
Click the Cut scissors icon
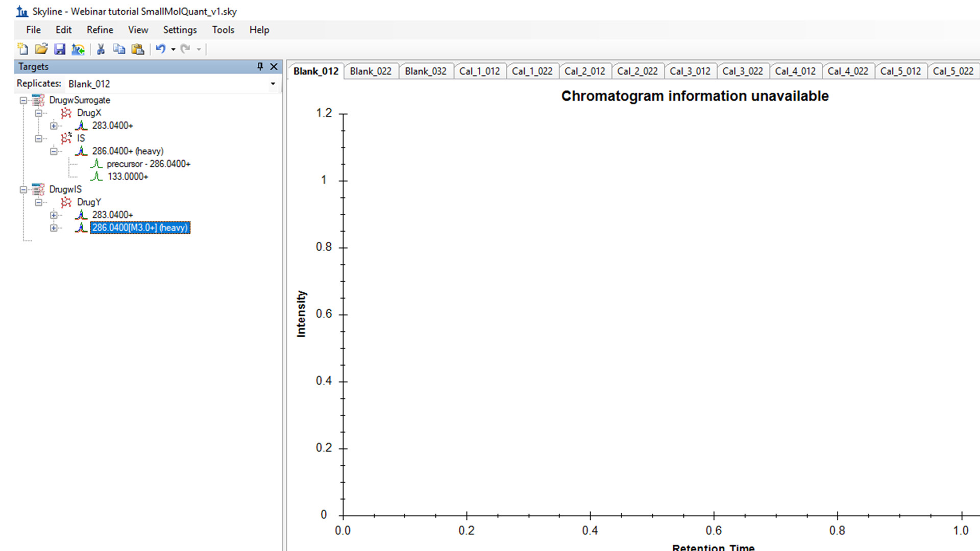click(x=101, y=49)
